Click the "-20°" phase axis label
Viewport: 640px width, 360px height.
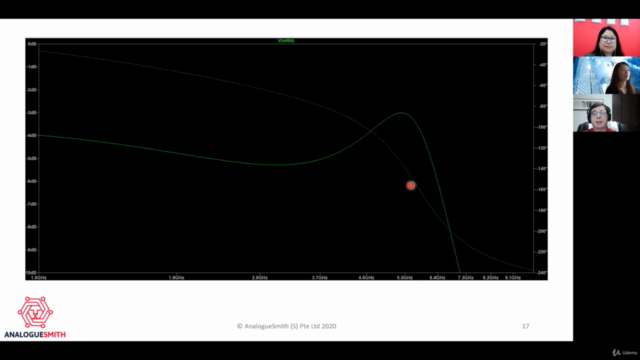click(x=542, y=44)
